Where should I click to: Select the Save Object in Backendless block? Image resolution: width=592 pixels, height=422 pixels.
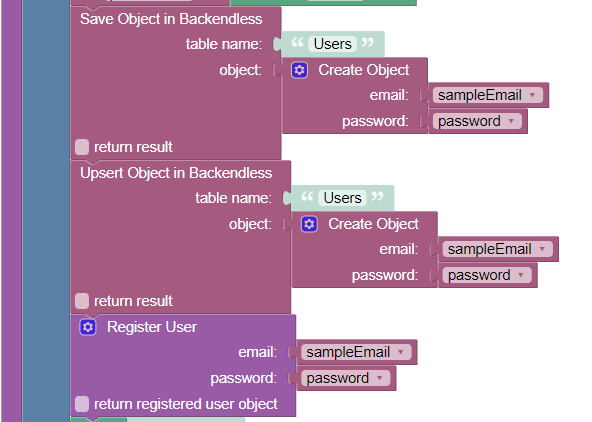tap(171, 19)
